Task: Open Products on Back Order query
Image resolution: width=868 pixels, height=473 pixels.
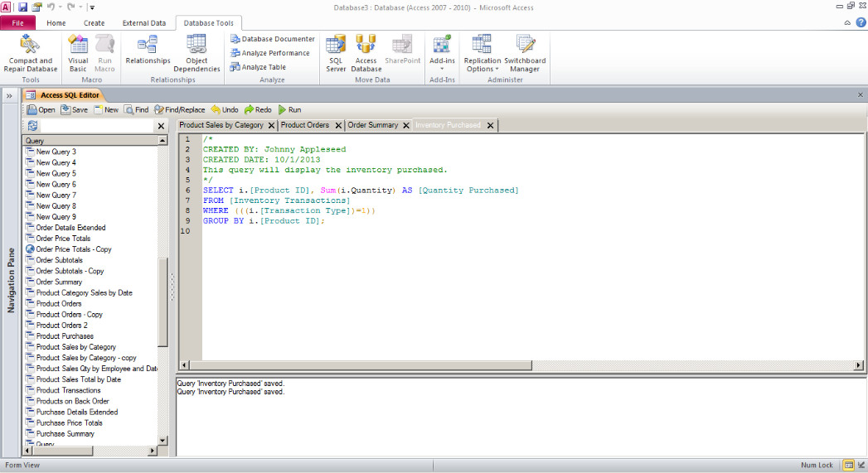Action: point(72,401)
